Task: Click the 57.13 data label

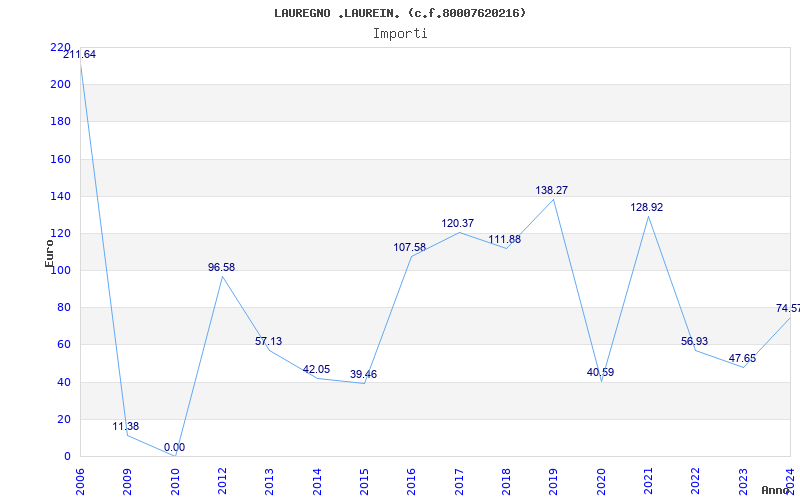Action: 268,341
